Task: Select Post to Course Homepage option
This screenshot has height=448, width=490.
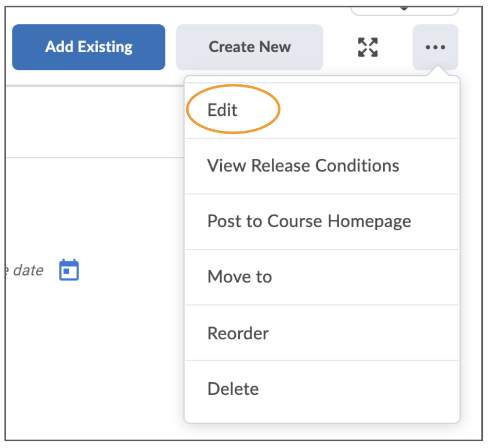Action: (309, 221)
